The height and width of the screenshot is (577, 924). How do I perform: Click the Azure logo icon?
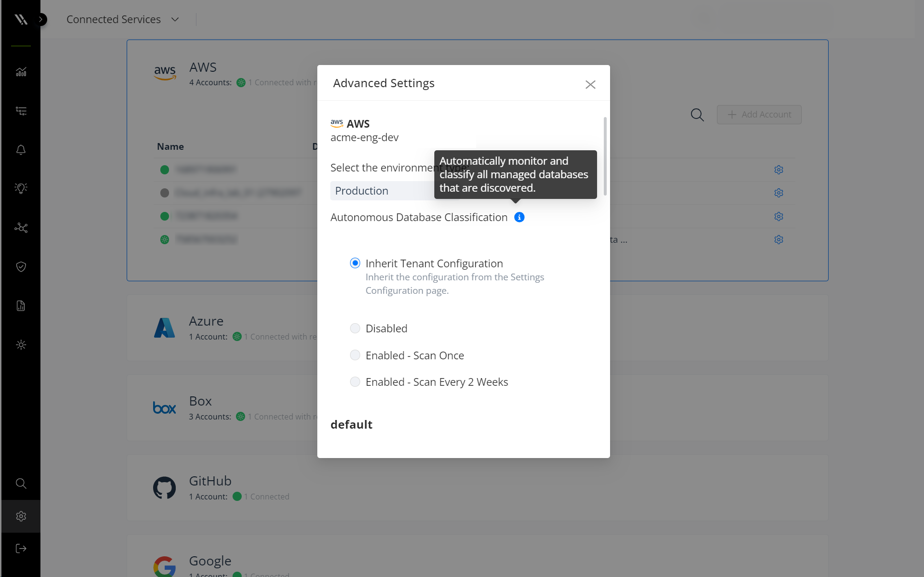164,328
